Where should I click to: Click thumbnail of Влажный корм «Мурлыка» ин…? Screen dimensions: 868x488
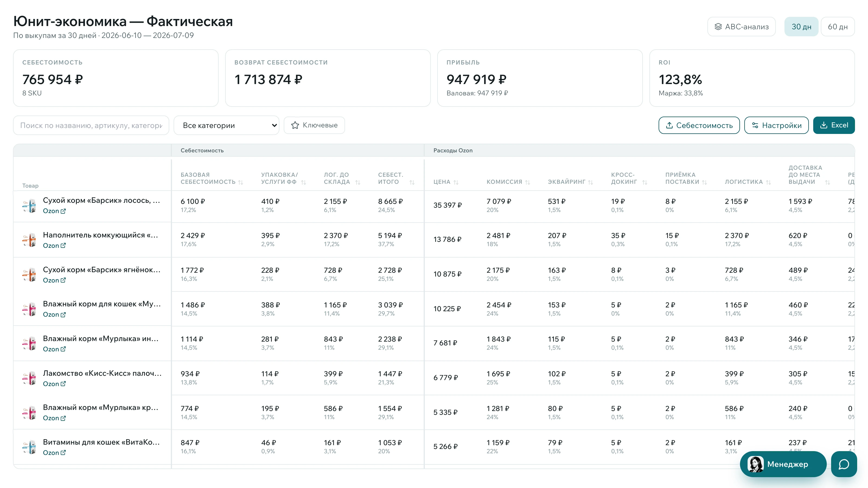[x=29, y=344]
